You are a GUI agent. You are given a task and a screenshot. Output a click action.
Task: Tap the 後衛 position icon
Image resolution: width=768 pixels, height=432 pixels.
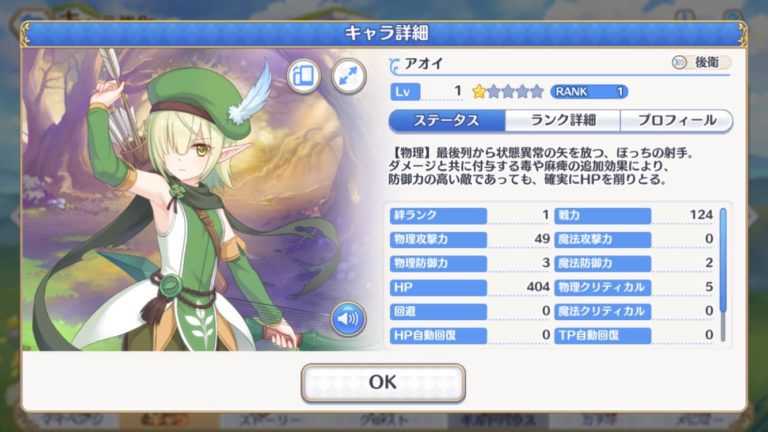click(679, 62)
